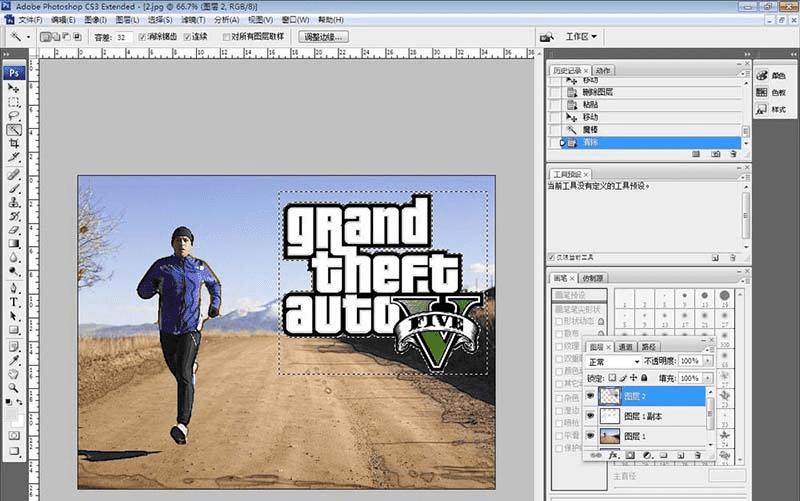Image resolution: width=800 pixels, height=501 pixels.
Task: Open the 窗口(W) menu
Action: [295, 20]
